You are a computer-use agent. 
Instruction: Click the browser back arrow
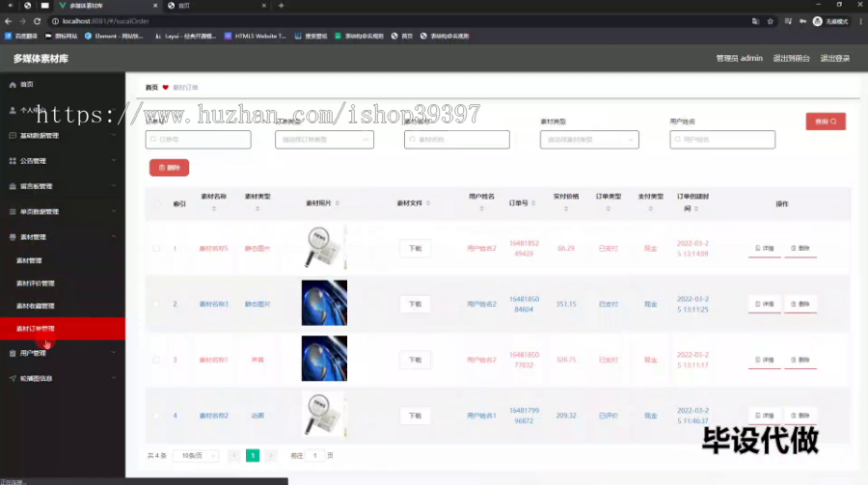point(9,21)
